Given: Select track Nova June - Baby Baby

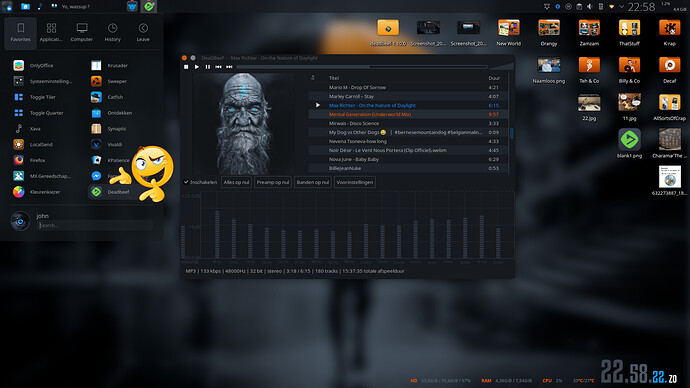Looking at the screenshot, I should click(408, 160).
